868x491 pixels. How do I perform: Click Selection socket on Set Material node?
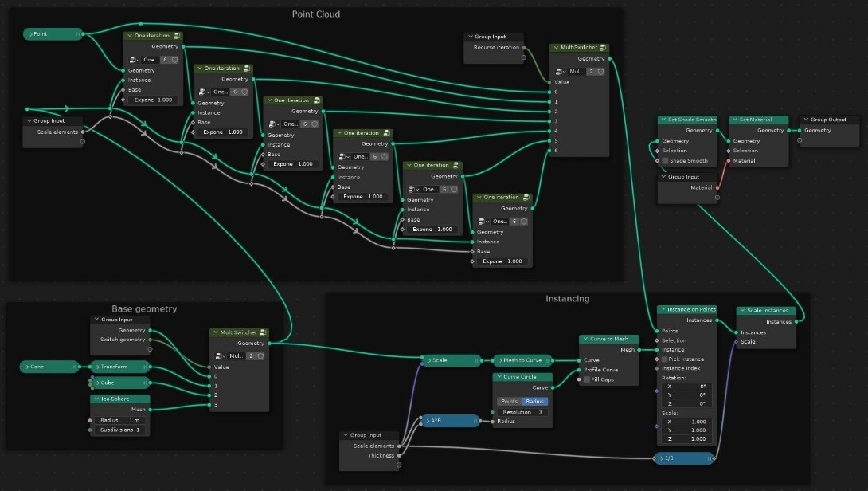(x=729, y=151)
